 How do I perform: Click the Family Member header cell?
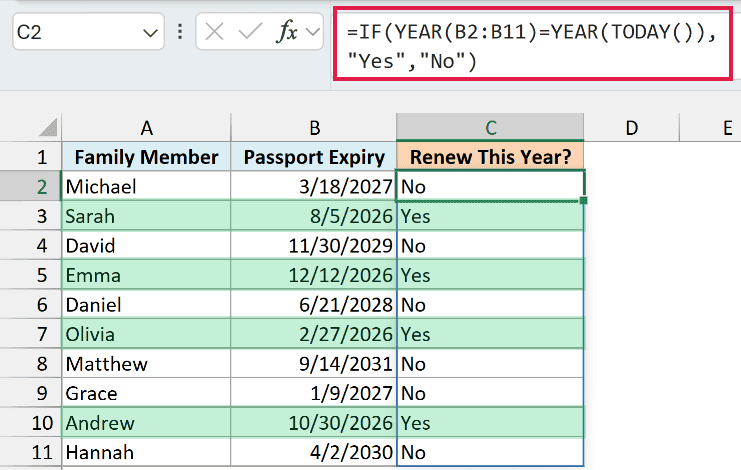point(146,157)
